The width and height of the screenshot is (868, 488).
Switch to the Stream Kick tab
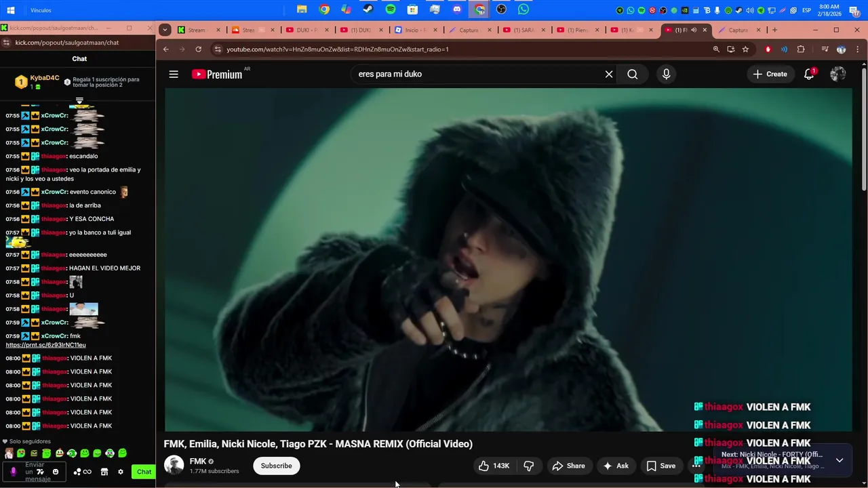coord(199,30)
